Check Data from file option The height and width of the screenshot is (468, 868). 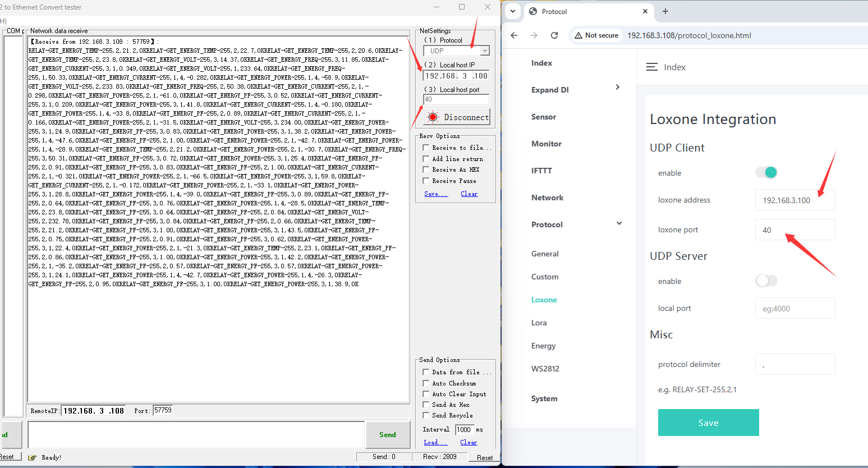426,372
